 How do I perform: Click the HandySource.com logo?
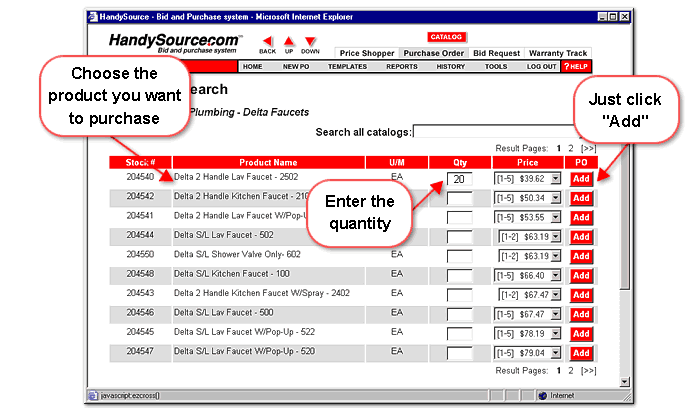click(x=176, y=41)
